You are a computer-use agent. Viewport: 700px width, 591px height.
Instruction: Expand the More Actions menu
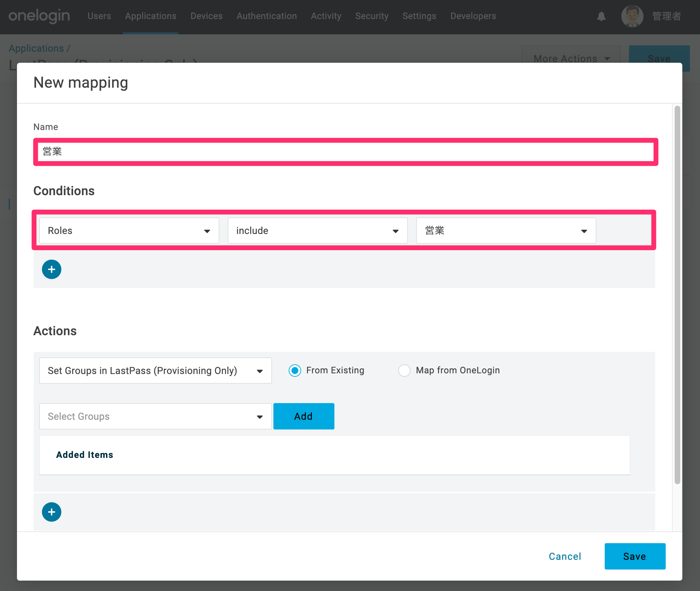[x=571, y=59]
